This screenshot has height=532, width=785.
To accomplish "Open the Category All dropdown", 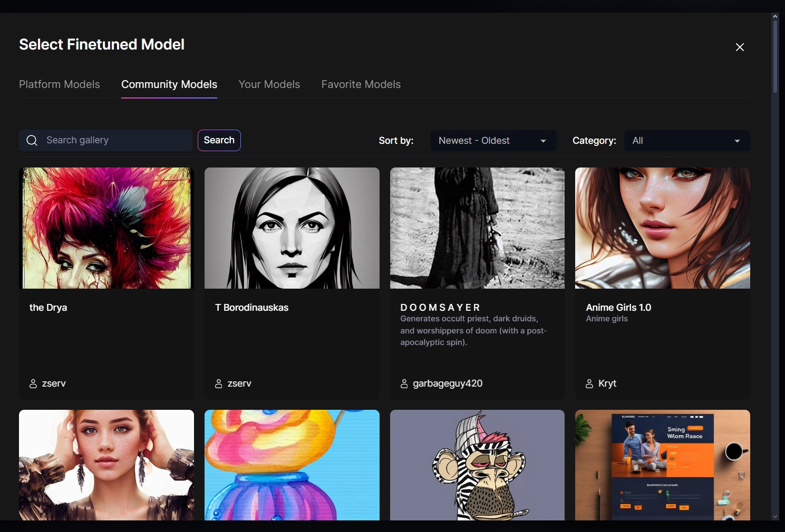I will (x=687, y=141).
